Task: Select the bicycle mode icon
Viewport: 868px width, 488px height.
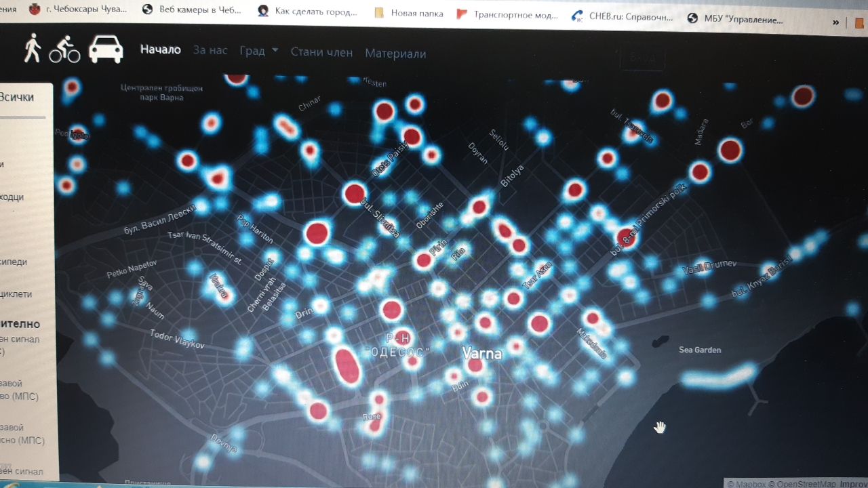Action: 64,49
